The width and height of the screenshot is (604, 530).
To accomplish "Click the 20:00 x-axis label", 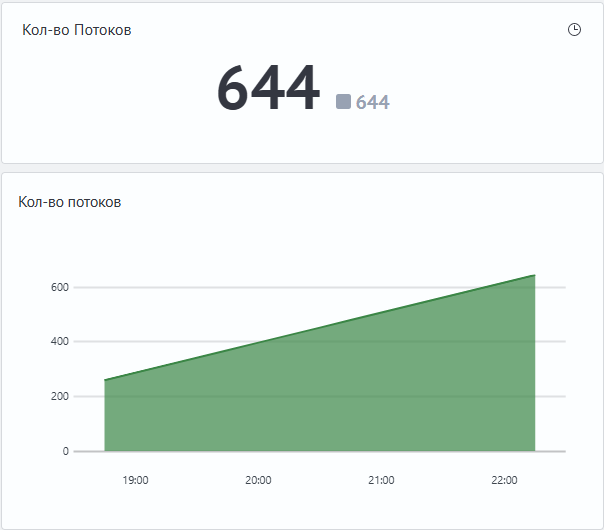I will click(258, 480).
